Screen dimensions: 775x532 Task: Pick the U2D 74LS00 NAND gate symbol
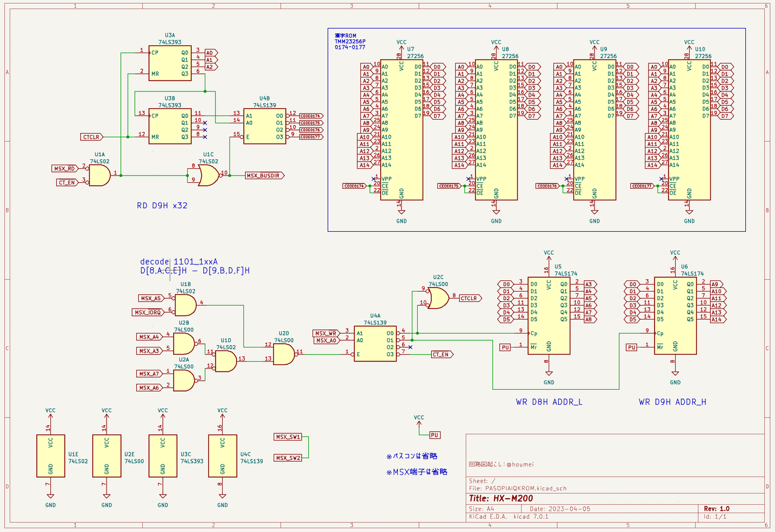tap(284, 354)
